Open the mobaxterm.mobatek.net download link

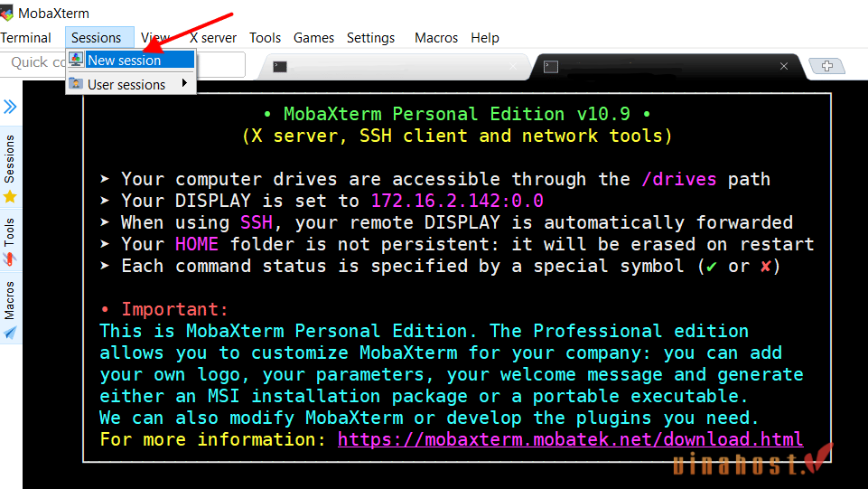coord(570,439)
